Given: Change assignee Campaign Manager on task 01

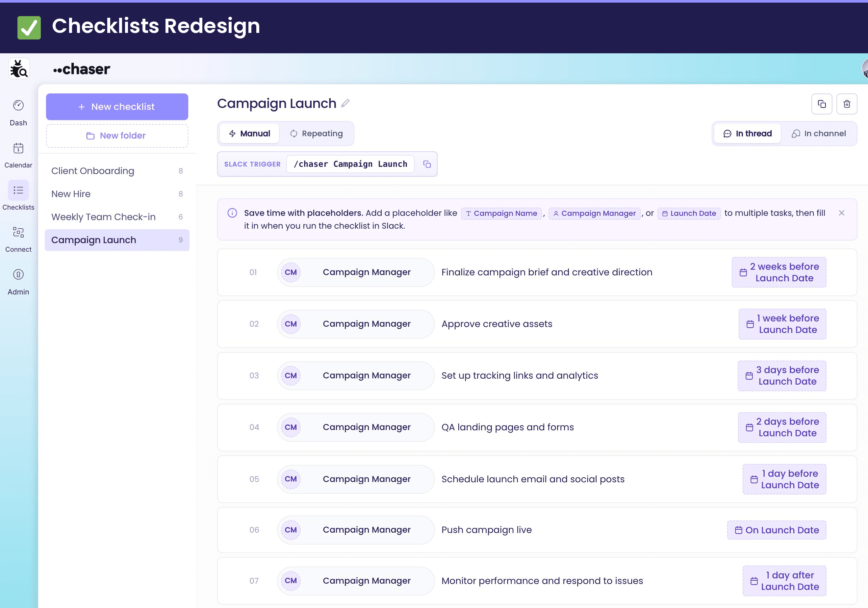Looking at the screenshot, I should point(356,272).
